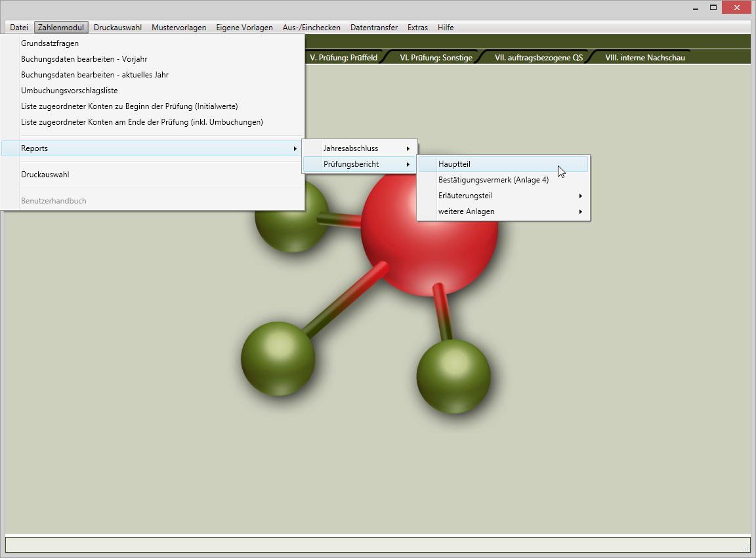Choose Buchungsdaten bearbeiten - Vorjahr
The height and width of the screenshot is (558, 756).
84,59
